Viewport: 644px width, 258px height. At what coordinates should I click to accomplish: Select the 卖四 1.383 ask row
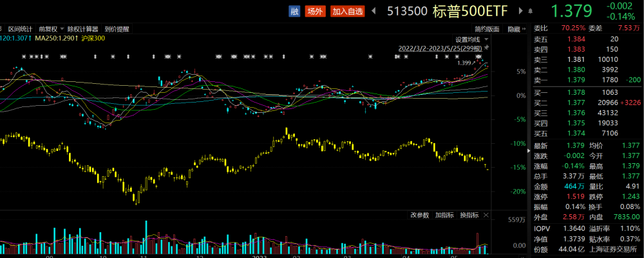point(587,50)
